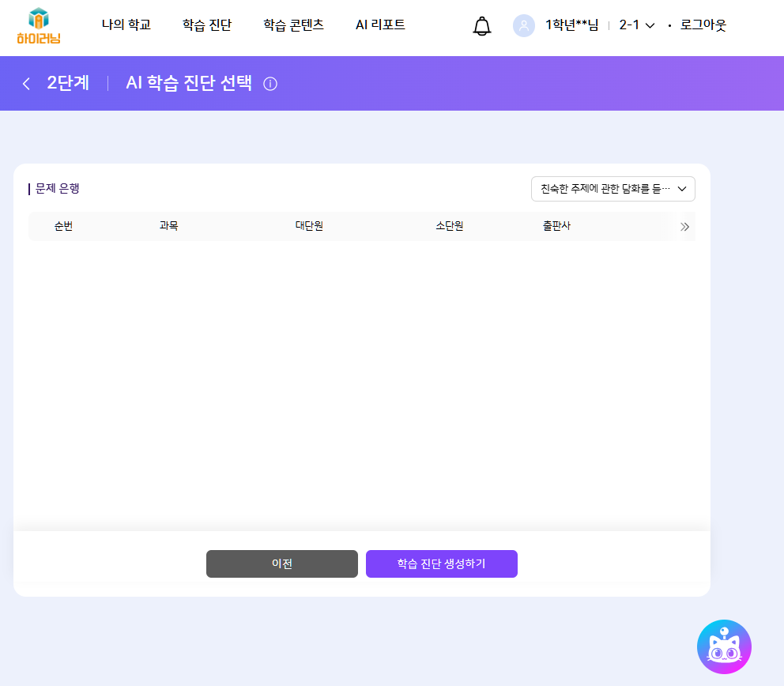Click the 로그아웃 link
Screen dimensions: 784x686
[x=703, y=25]
